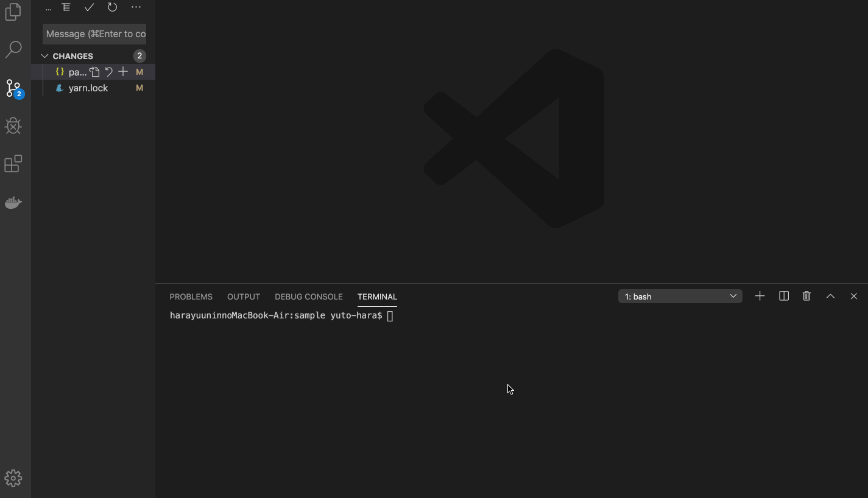Image resolution: width=868 pixels, height=498 pixels.
Task: Open the Search view in the activity bar
Action: 13,49
